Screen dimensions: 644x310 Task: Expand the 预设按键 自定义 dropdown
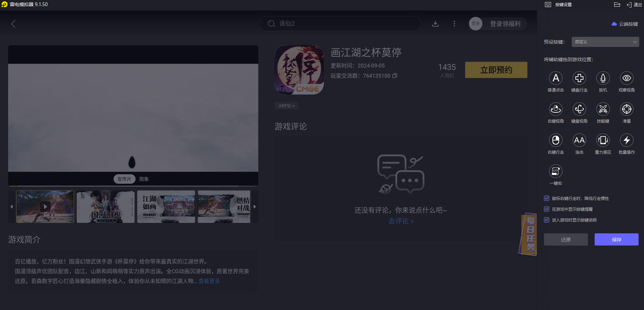pos(605,42)
